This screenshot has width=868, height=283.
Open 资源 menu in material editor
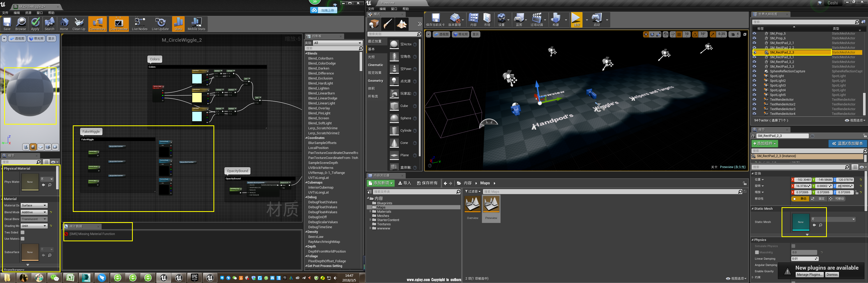click(x=28, y=13)
